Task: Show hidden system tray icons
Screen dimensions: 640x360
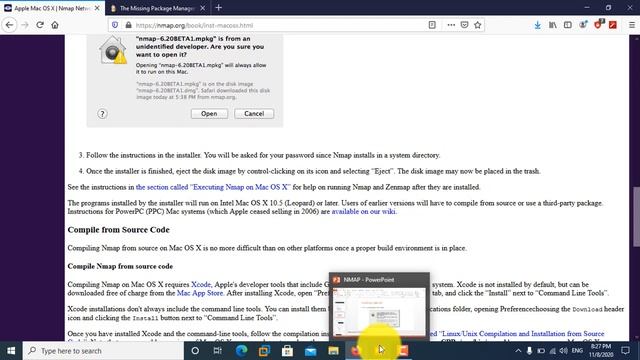Action: [x=518, y=351]
